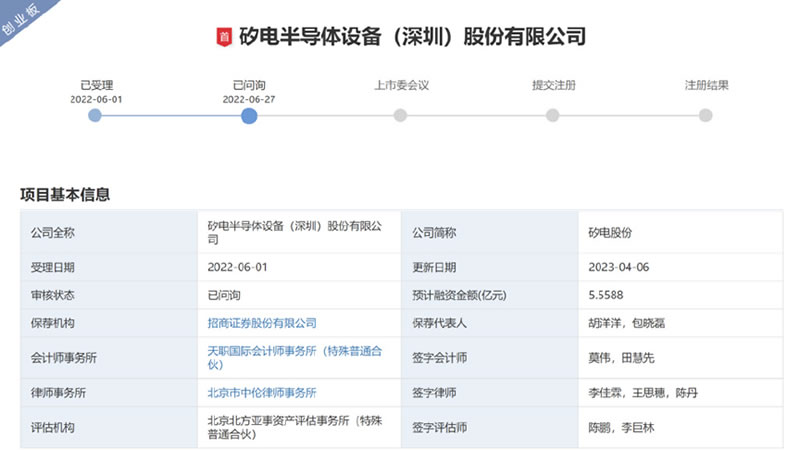The width and height of the screenshot is (800, 450).
Task: Click the 保荐机构 label cell
Action: click(x=109, y=323)
